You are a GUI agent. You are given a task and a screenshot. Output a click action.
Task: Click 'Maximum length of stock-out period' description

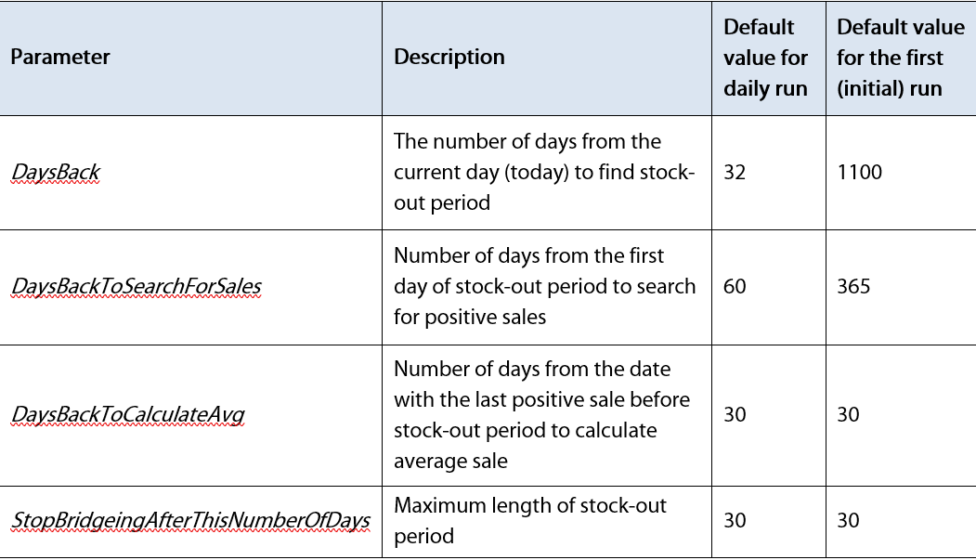(529, 521)
